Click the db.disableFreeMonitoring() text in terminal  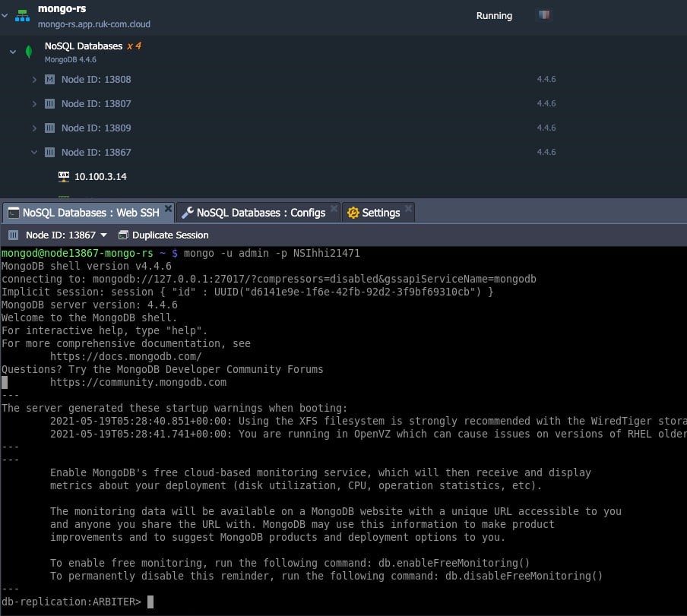524,576
